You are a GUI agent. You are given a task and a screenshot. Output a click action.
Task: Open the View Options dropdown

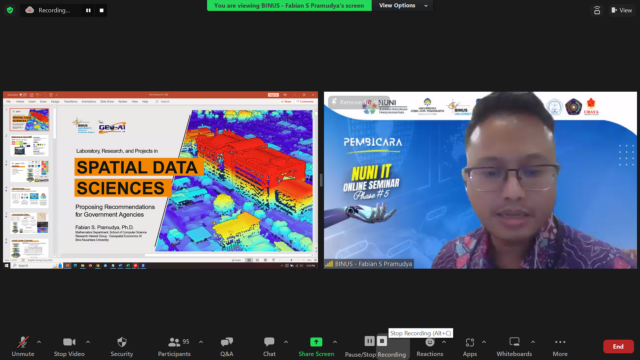[403, 5]
